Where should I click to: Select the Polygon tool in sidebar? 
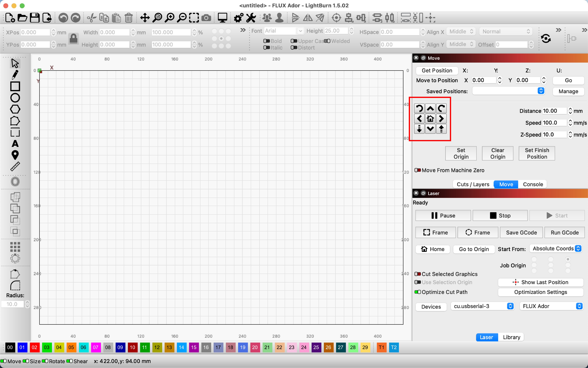(x=15, y=109)
